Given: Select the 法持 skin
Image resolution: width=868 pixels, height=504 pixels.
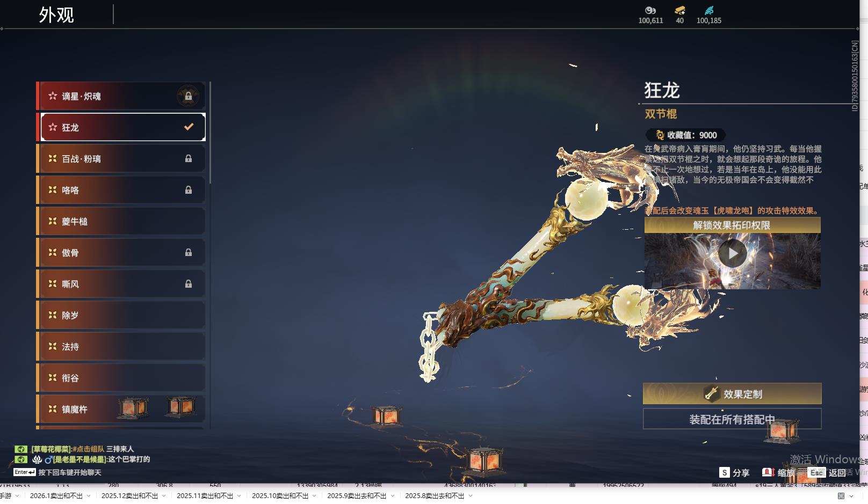Looking at the screenshot, I should 121,346.
